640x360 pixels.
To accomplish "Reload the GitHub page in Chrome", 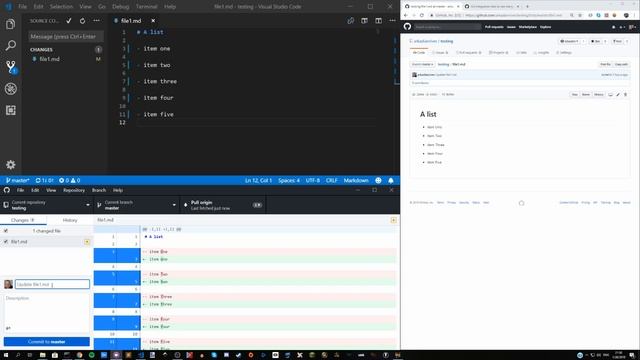I will (422, 15).
